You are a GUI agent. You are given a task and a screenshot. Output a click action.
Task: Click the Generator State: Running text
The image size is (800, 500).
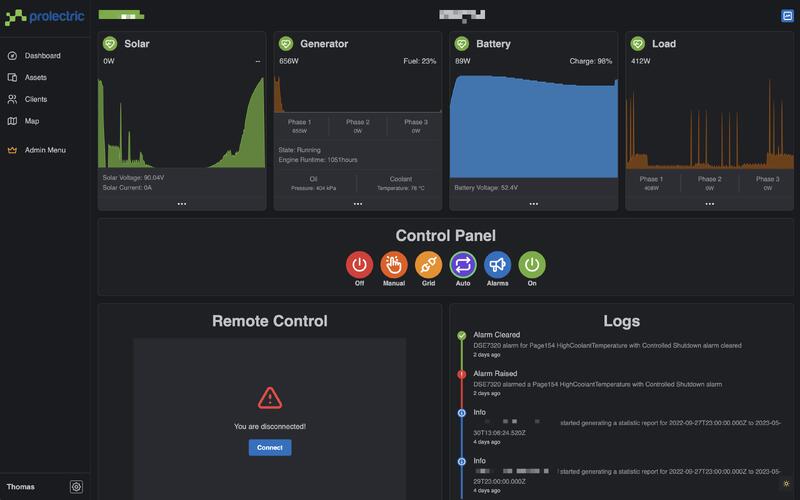299,150
